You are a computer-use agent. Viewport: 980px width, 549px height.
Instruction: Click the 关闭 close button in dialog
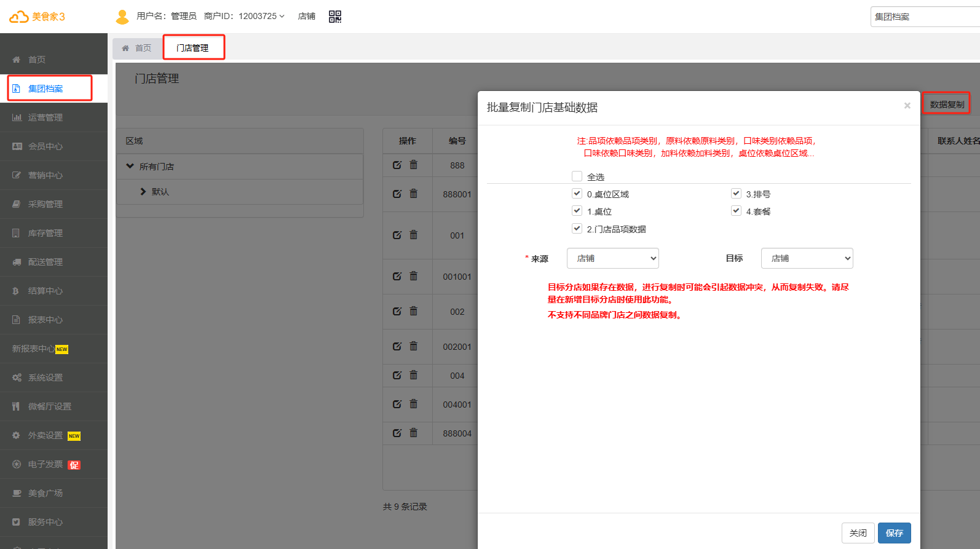tap(858, 533)
